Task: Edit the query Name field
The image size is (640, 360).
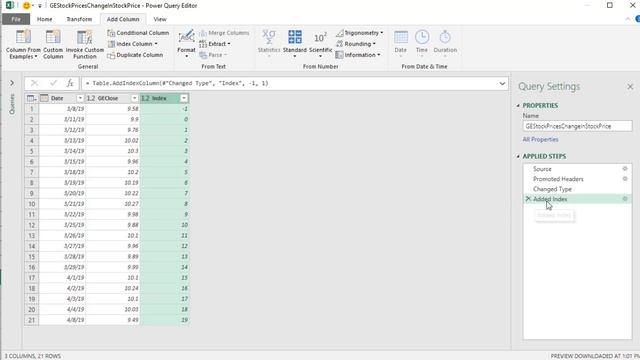Action: pos(577,126)
